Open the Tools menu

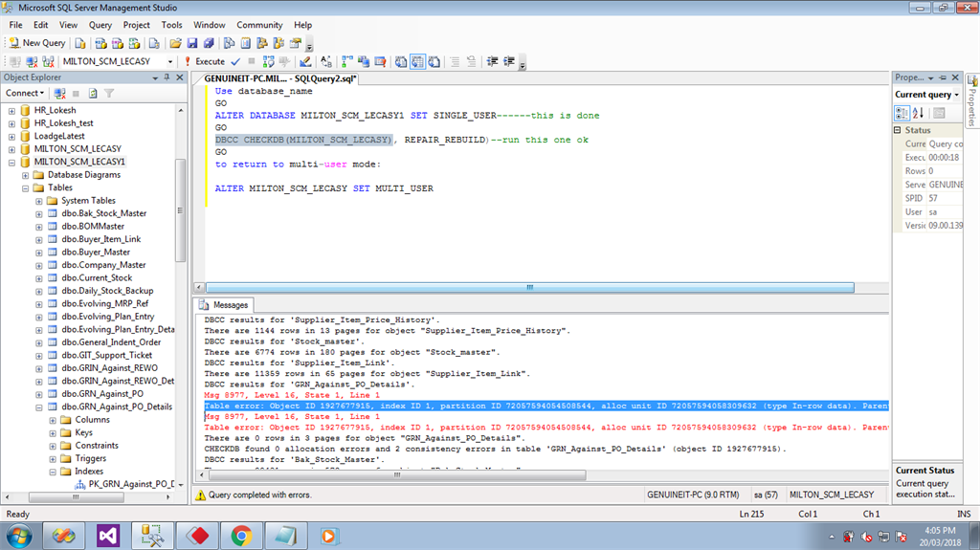point(171,25)
